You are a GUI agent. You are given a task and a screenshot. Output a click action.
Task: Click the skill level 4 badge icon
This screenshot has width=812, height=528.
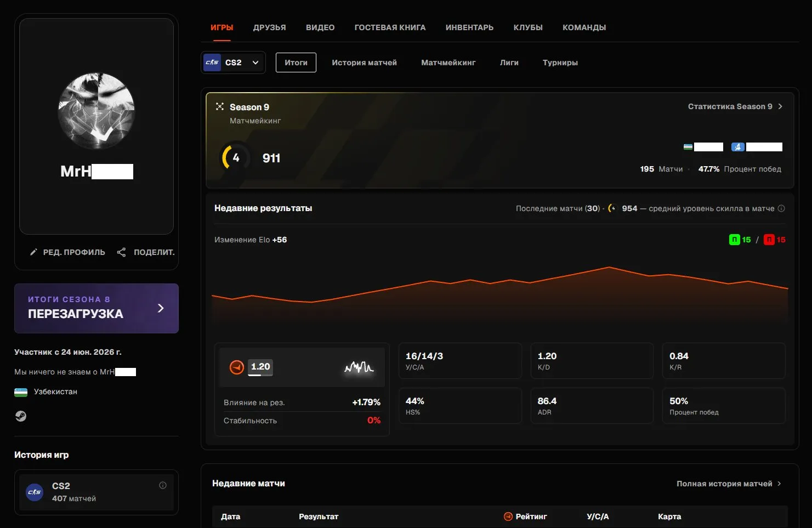235,158
